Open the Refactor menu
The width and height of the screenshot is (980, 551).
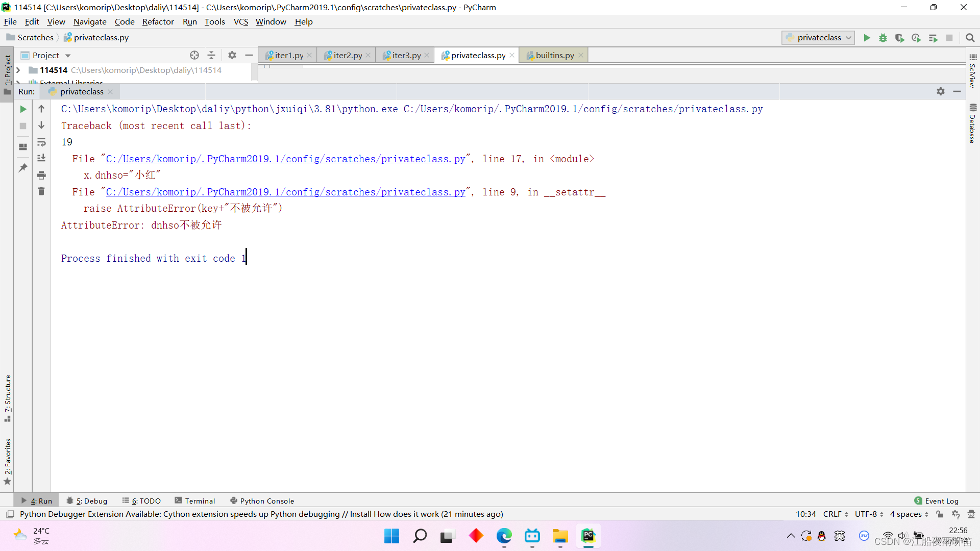(x=158, y=21)
